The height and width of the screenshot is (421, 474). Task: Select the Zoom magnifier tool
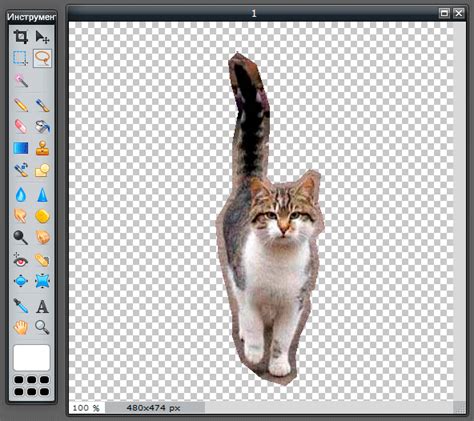tap(42, 327)
